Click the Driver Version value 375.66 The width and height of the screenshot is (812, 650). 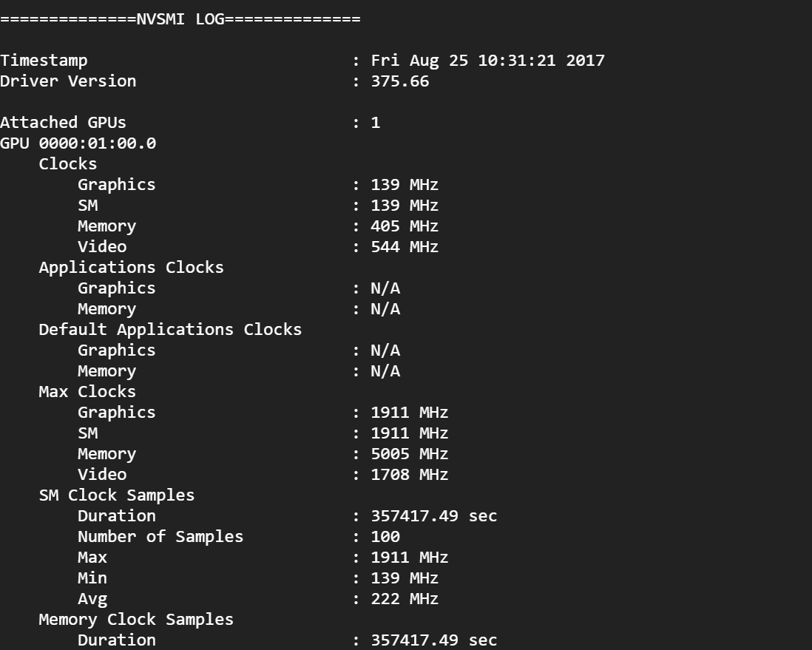click(400, 81)
